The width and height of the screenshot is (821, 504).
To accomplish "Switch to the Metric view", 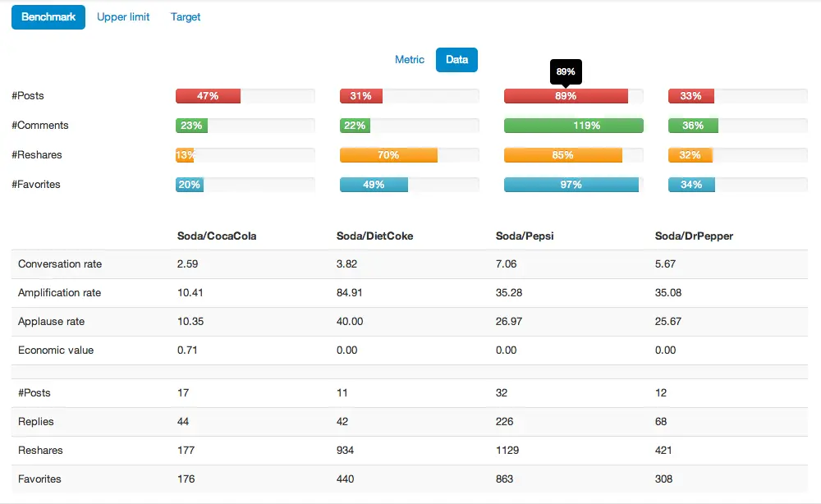I will (x=410, y=60).
